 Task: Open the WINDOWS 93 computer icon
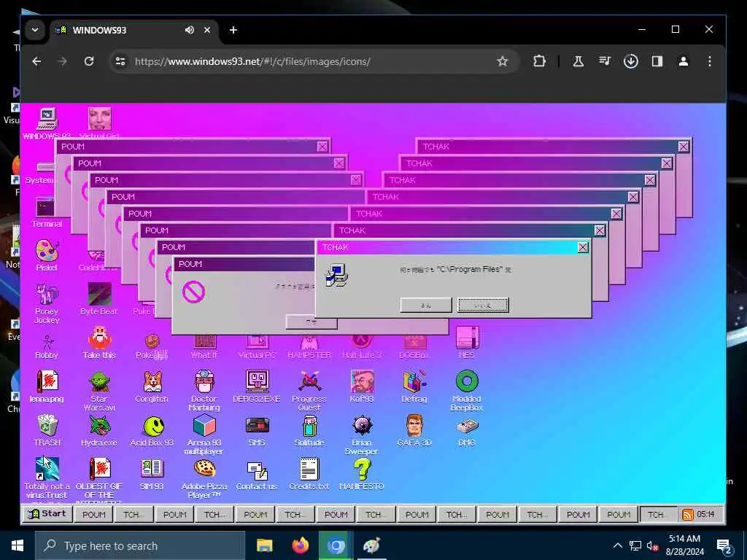tap(47, 123)
